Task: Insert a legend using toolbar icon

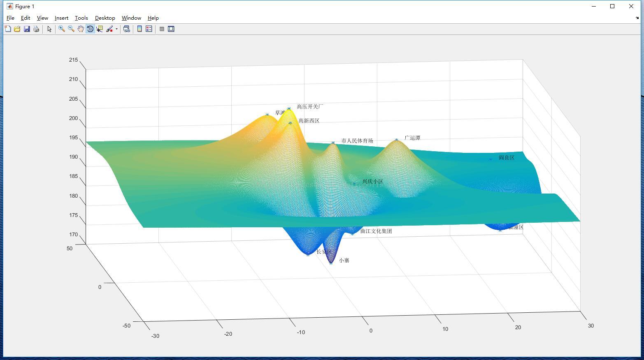Action: click(149, 29)
